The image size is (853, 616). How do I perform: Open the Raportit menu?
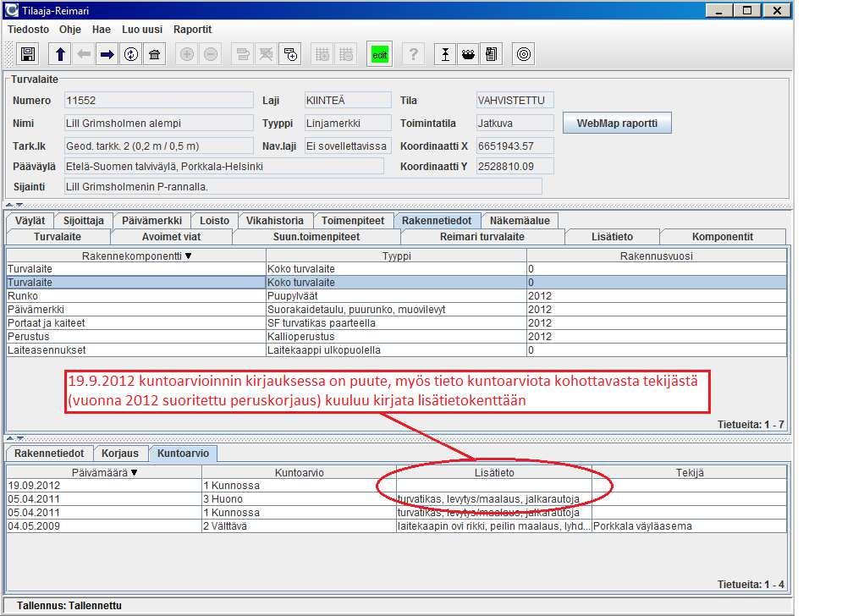(x=192, y=30)
